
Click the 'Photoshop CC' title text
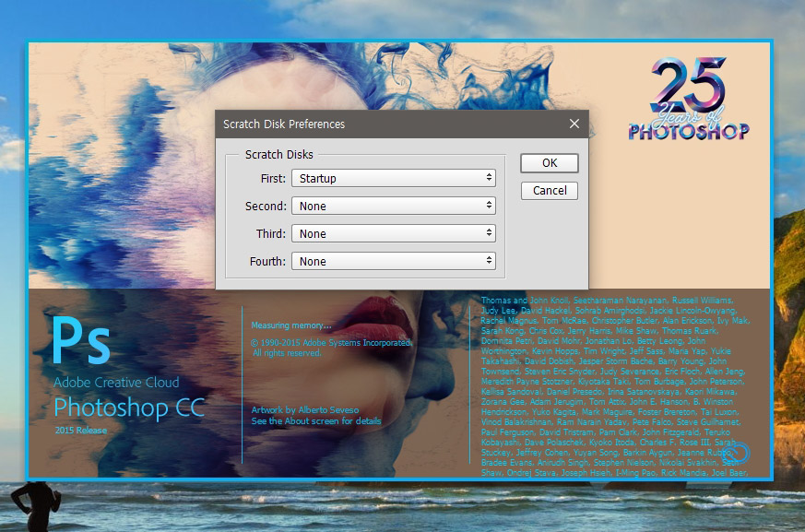tap(129, 408)
